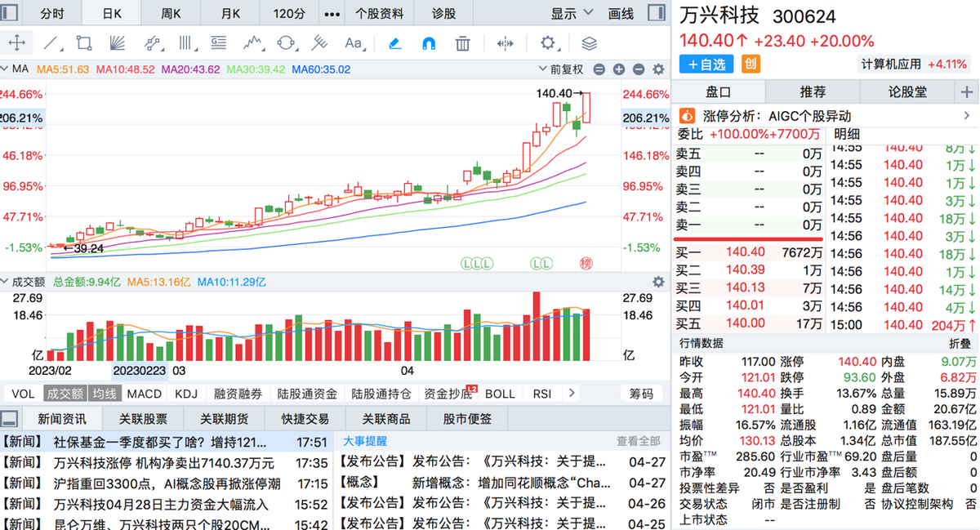Select the cycle circle drawing tool
Image resolution: width=980 pixels, height=530 pixels.
(x=287, y=43)
